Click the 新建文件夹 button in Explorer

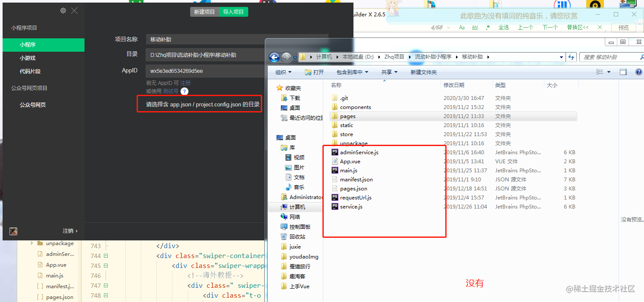click(424, 72)
